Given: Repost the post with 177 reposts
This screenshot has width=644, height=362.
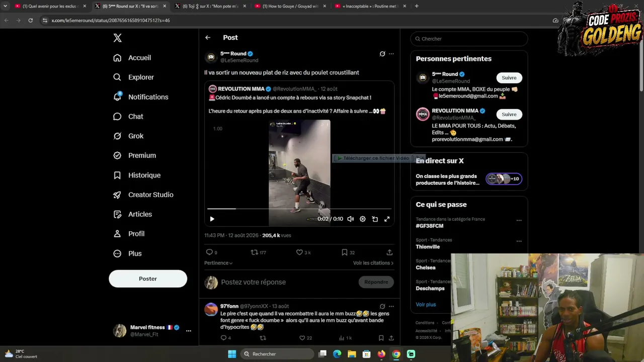Looking at the screenshot, I should (258, 252).
